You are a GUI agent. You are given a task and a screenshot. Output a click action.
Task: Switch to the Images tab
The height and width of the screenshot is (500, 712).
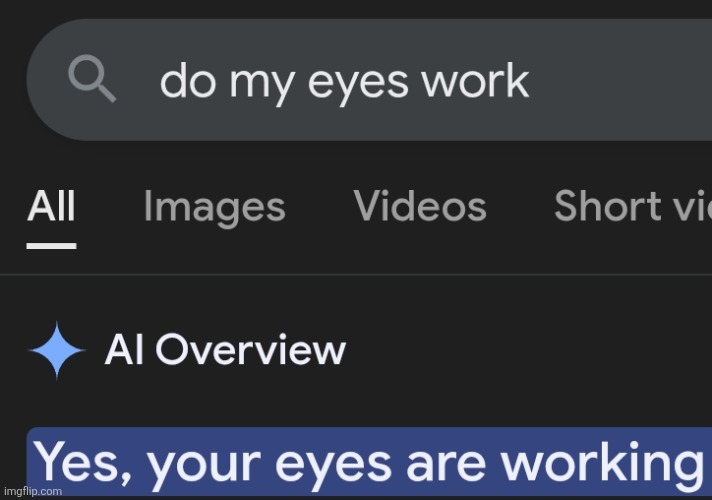tap(214, 207)
